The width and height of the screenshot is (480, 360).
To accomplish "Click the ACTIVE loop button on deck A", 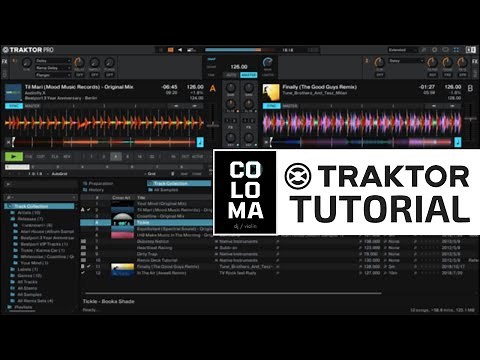I will click(197, 157).
